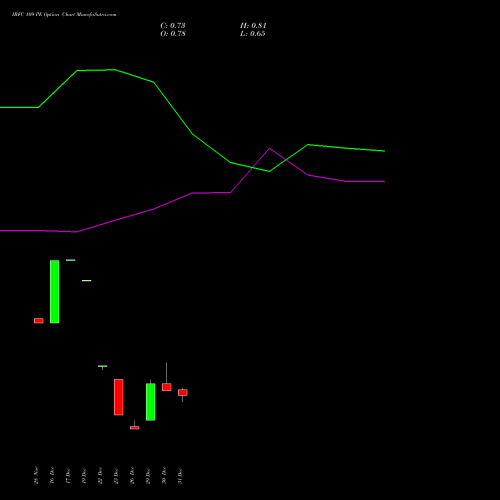
Task: Click the chart title in the top-left corner
Action: coord(64,15)
